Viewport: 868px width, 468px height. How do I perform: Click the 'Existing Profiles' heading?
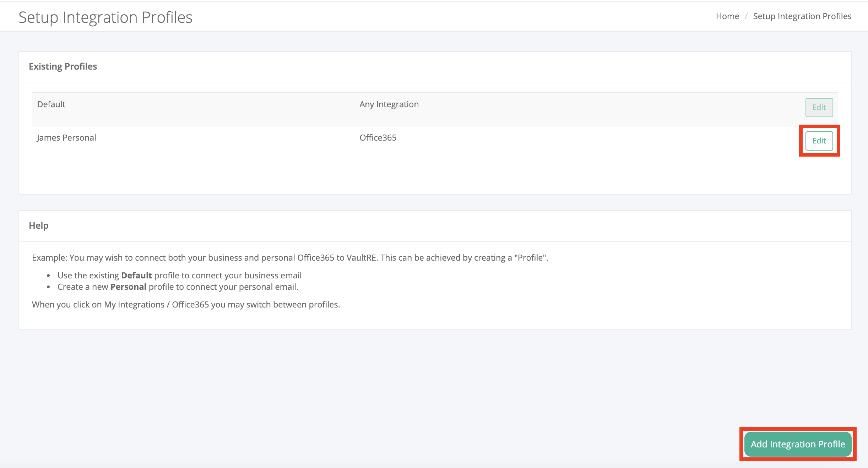click(x=63, y=66)
